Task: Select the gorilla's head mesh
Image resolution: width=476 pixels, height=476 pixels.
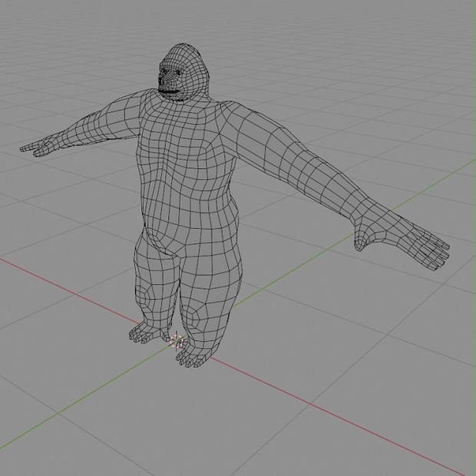Action: point(183,72)
